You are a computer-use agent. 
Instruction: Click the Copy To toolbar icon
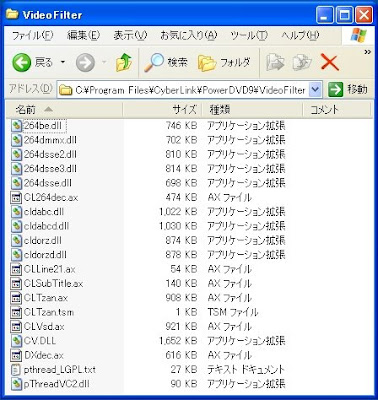(x=302, y=62)
